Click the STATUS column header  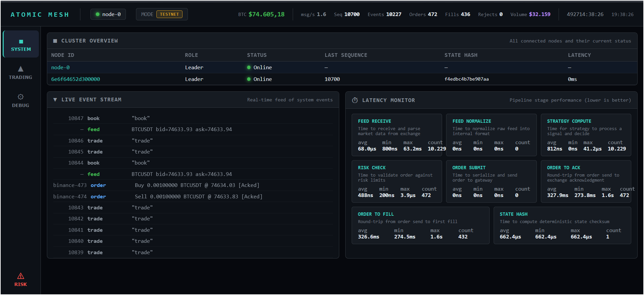click(257, 55)
